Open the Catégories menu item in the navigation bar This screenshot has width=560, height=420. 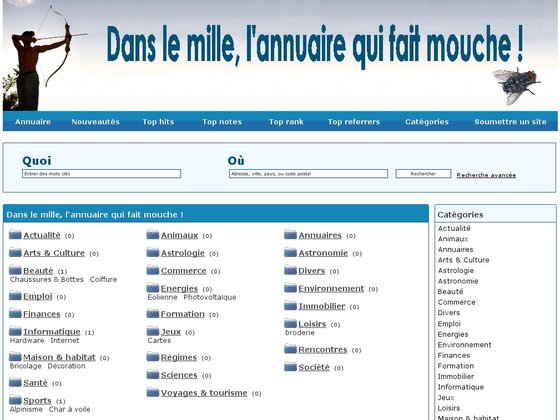point(427,122)
